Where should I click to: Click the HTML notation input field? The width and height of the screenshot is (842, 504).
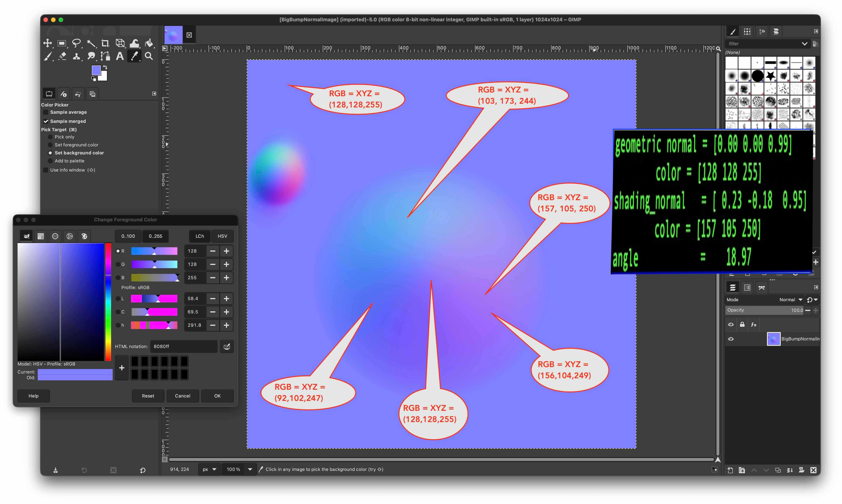[184, 346]
